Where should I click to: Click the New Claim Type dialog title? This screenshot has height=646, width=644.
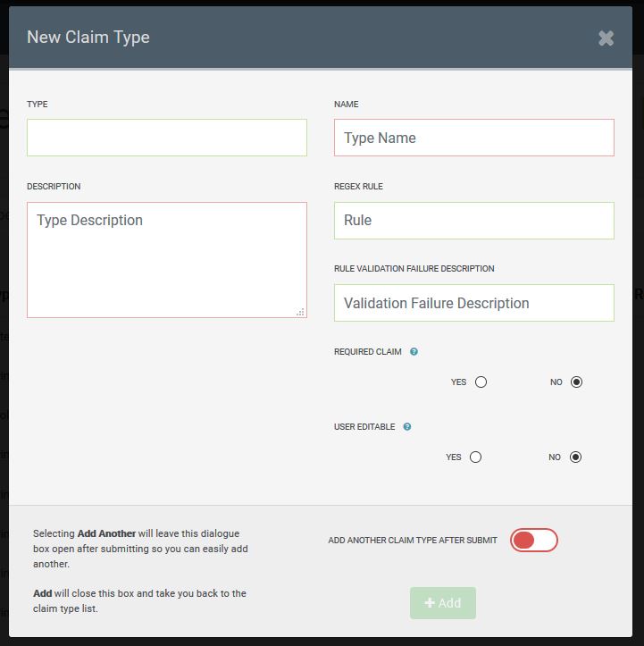88,37
